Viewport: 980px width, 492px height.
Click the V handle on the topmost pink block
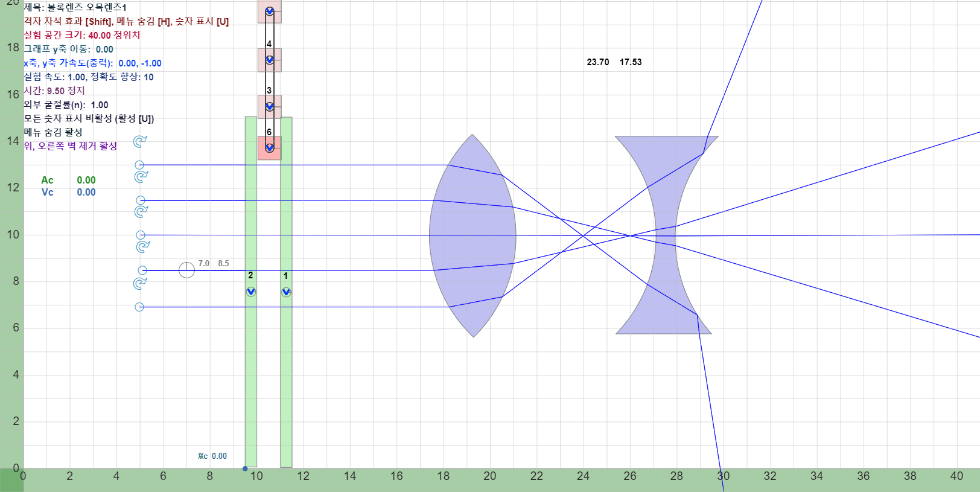(270, 11)
